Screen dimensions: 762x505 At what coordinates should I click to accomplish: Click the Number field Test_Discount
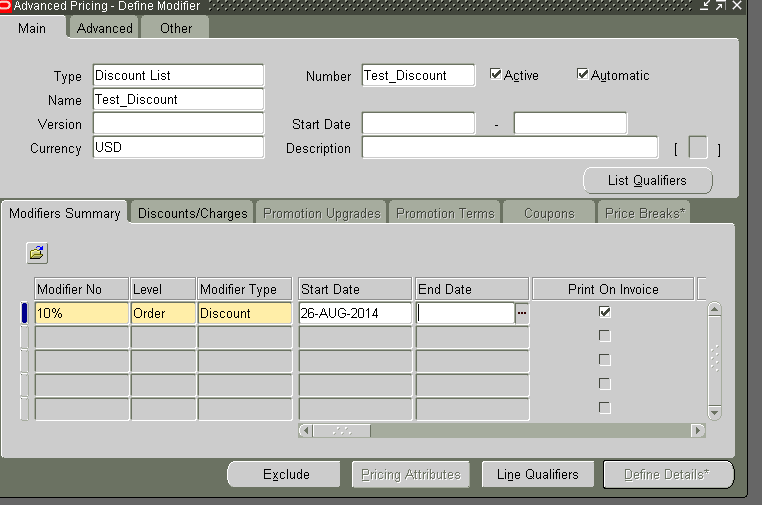point(418,75)
